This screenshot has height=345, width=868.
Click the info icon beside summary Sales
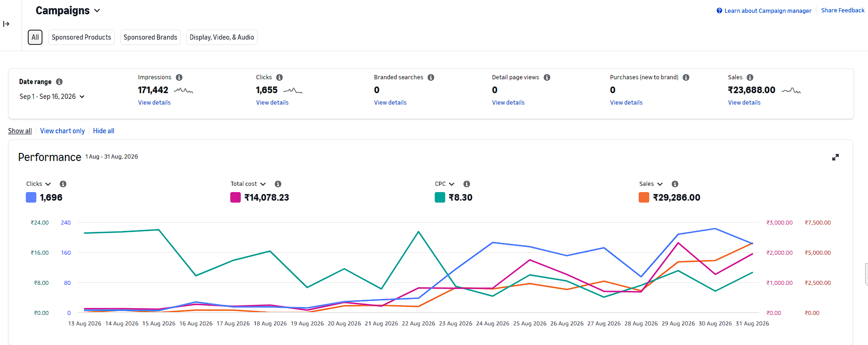750,77
